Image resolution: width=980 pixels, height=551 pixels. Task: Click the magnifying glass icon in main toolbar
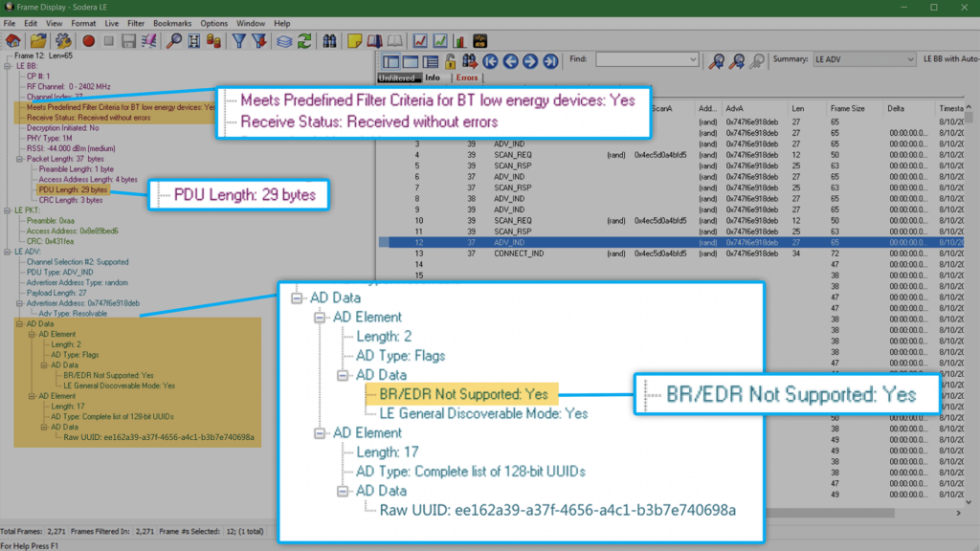click(x=174, y=41)
